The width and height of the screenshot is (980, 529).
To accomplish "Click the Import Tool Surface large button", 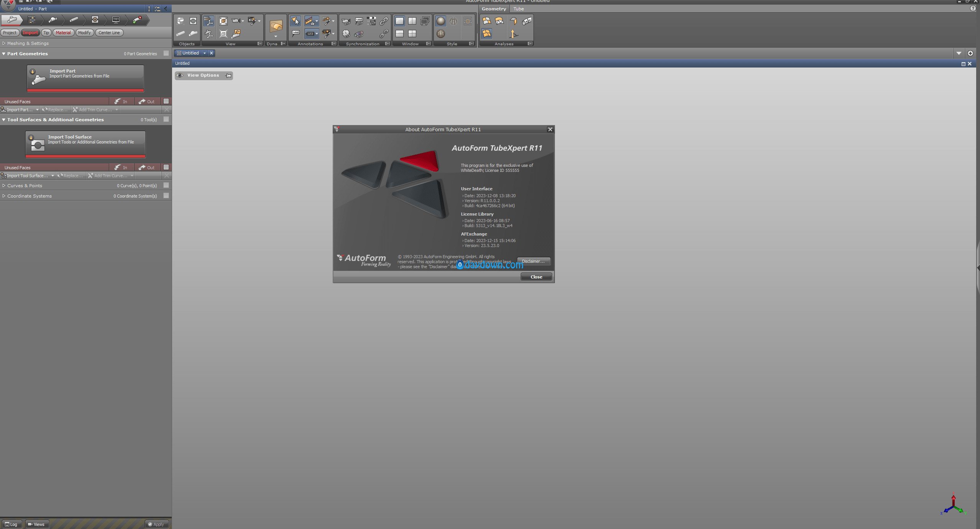I will point(85,144).
